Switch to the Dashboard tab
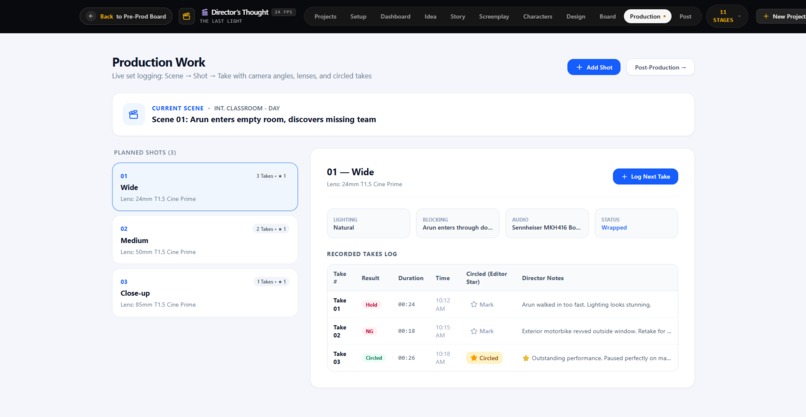This screenshot has width=806, height=417. [x=395, y=16]
